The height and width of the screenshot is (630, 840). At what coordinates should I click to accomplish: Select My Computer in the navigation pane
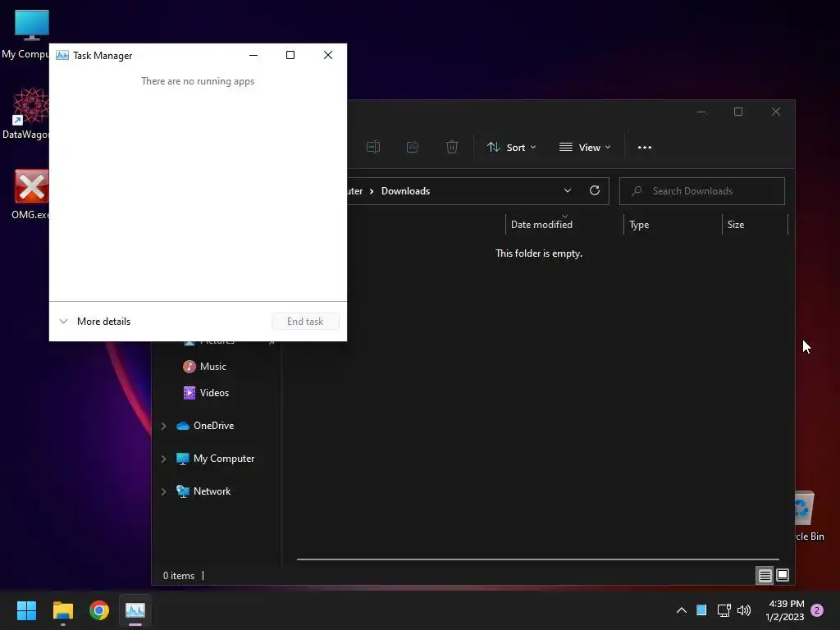tap(223, 459)
